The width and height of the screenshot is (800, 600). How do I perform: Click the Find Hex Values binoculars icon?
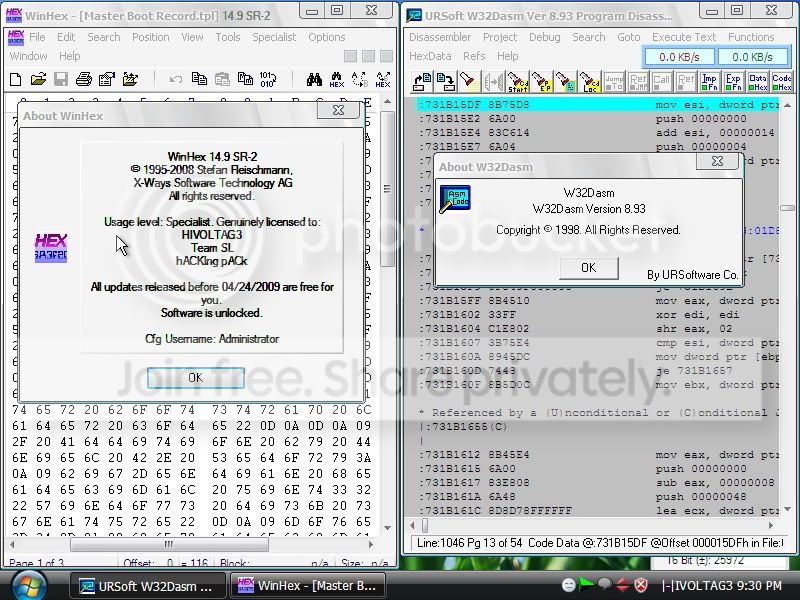(337, 79)
